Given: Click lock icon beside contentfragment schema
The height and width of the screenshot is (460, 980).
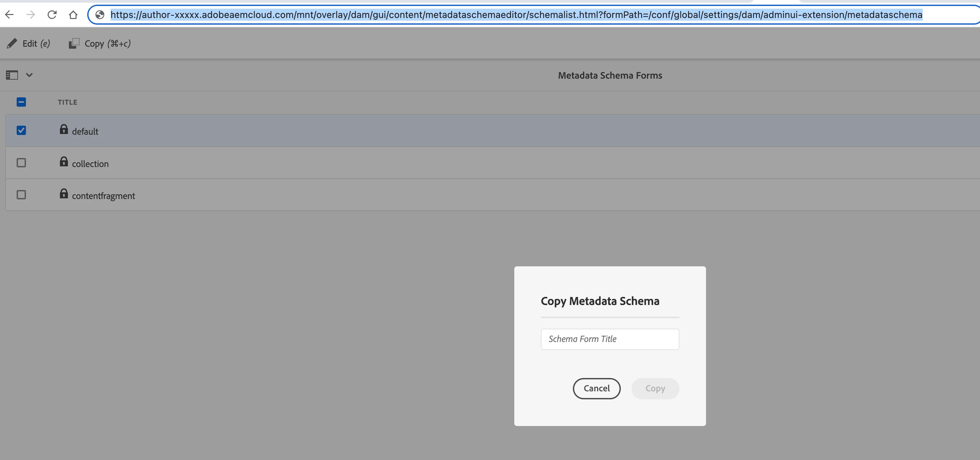Looking at the screenshot, I should point(64,194).
